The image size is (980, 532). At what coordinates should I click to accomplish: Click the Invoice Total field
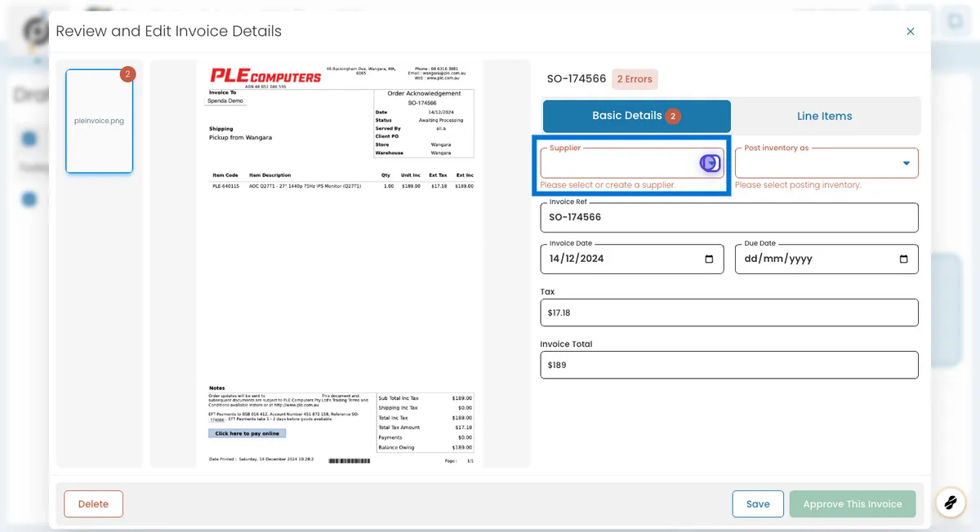point(729,365)
